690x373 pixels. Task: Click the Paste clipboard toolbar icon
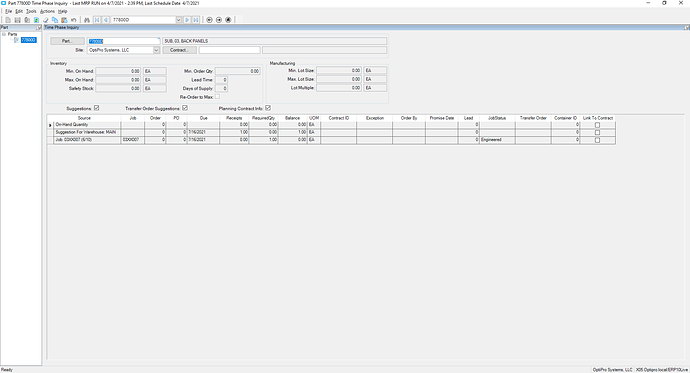[64, 20]
